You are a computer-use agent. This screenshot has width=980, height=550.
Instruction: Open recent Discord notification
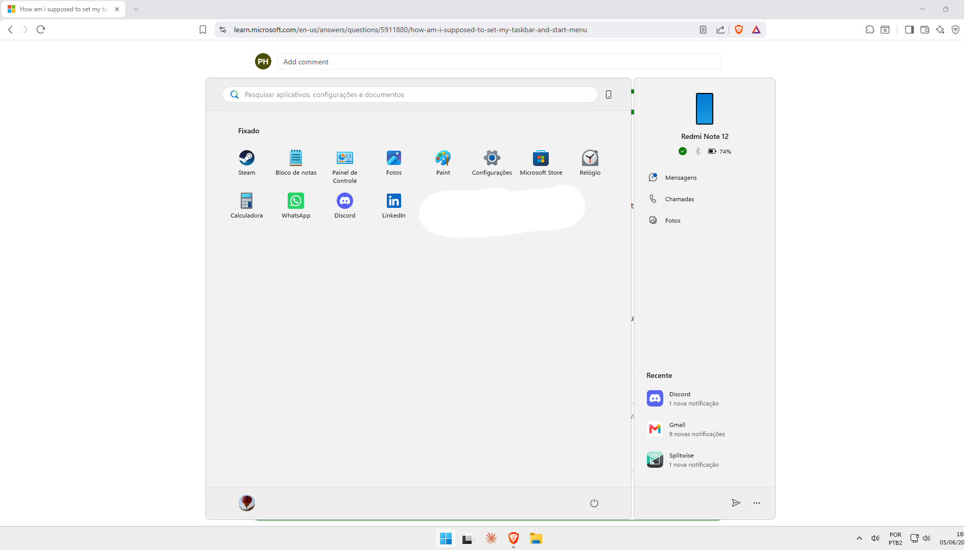[705, 398]
